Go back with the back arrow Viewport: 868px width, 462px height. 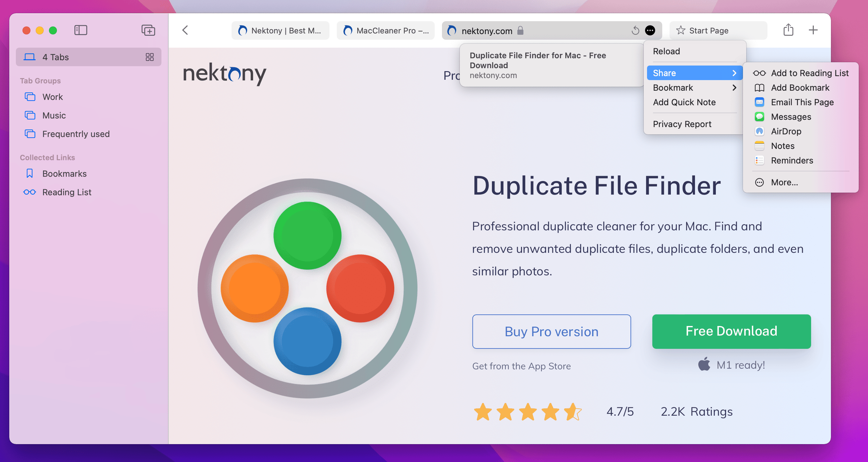185,30
